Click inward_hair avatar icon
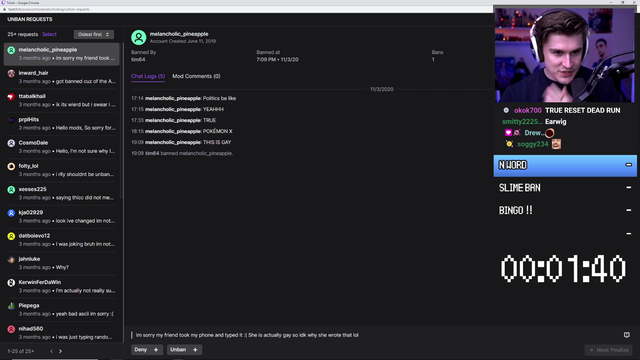Screen dimensions: 640x360 11,73
